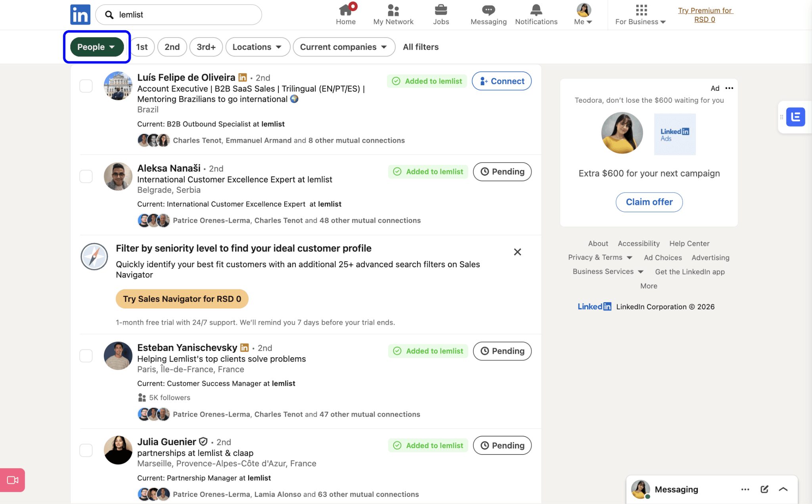This screenshot has width=812, height=504.
Task: Click Julia Guenier's verification badge
Action: (203, 441)
